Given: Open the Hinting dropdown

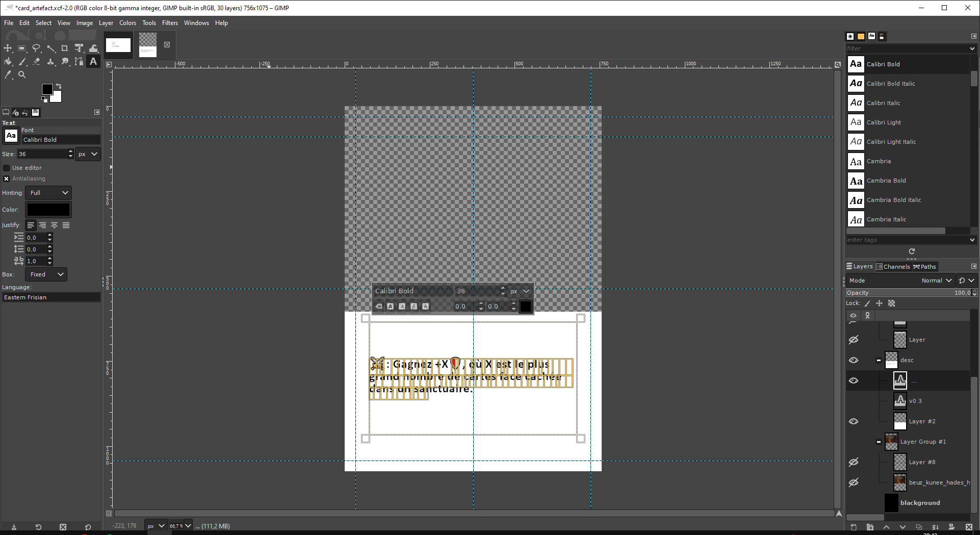Looking at the screenshot, I should (x=48, y=193).
